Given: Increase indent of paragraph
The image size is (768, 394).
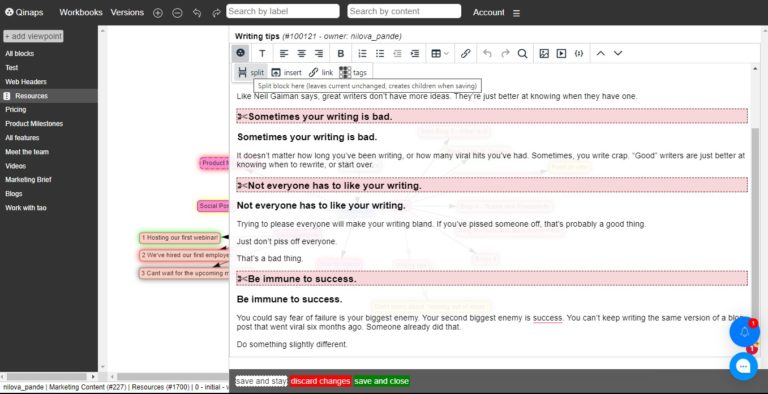Looking at the screenshot, I should [414, 53].
